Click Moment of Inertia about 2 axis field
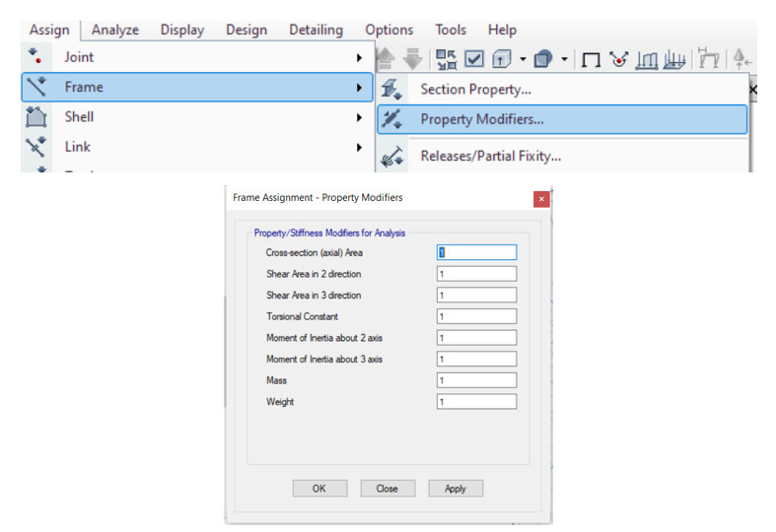Screen dimensions: 776x532 coord(476,337)
